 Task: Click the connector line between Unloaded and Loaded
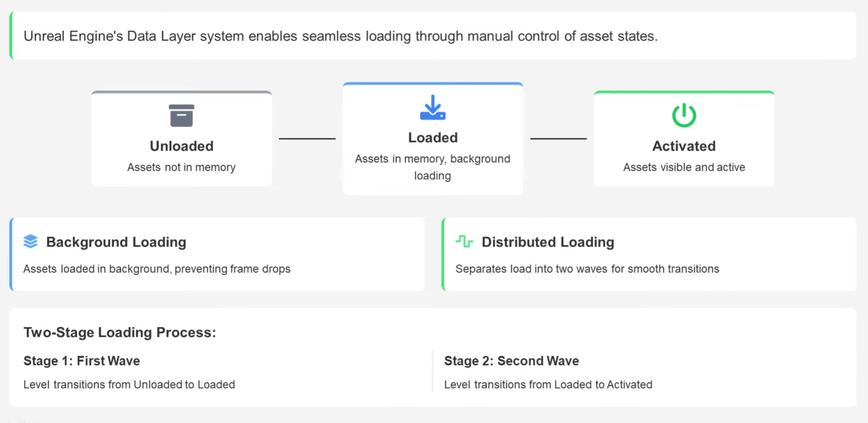click(307, 139)
